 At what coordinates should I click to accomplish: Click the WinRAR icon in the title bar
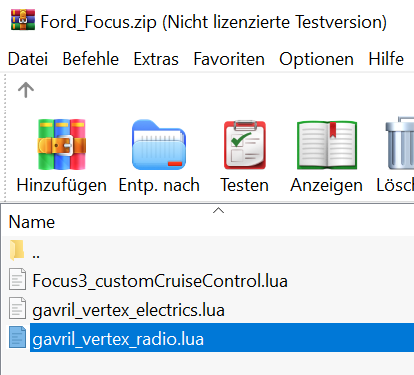click(x=23, y=20)
